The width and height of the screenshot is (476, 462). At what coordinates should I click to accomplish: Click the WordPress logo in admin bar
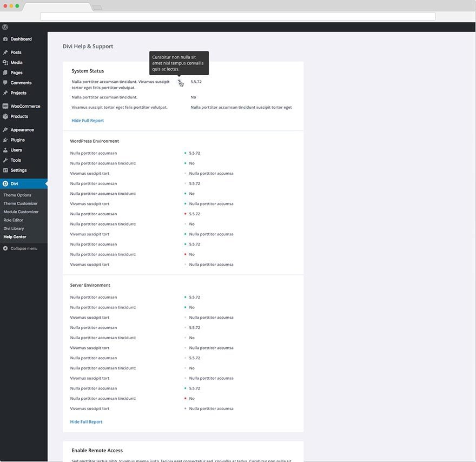point(5,27)
